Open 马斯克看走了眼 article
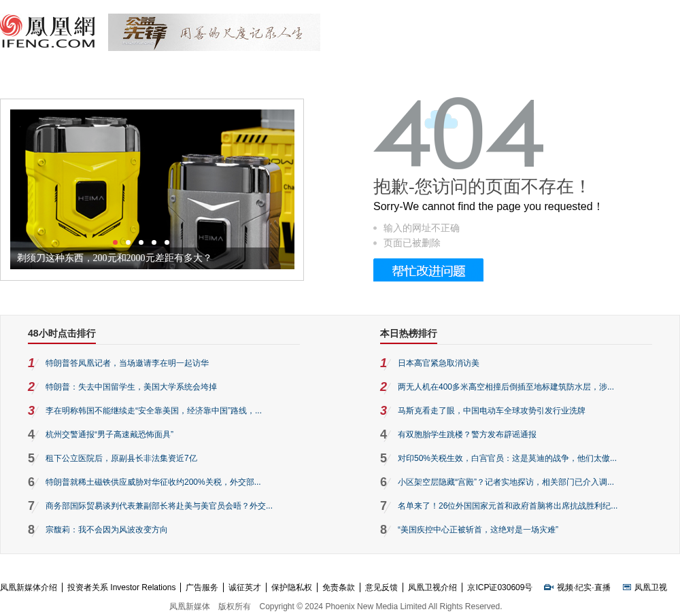Viewport: 680px width, 616px height. [492, 411]
